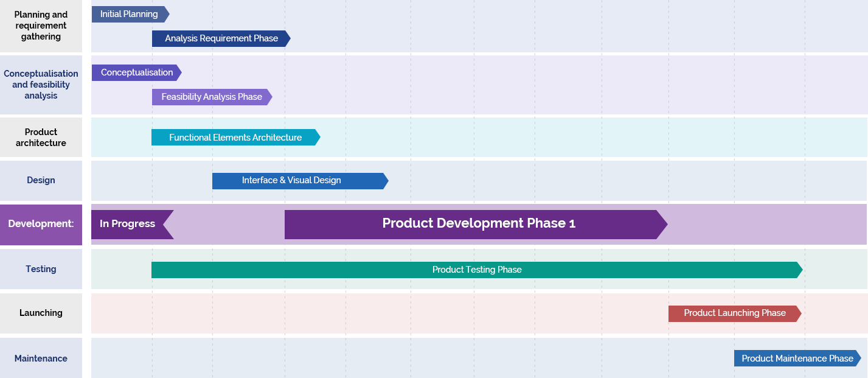
Task: Select the Design row label
Action: [41, 180]
